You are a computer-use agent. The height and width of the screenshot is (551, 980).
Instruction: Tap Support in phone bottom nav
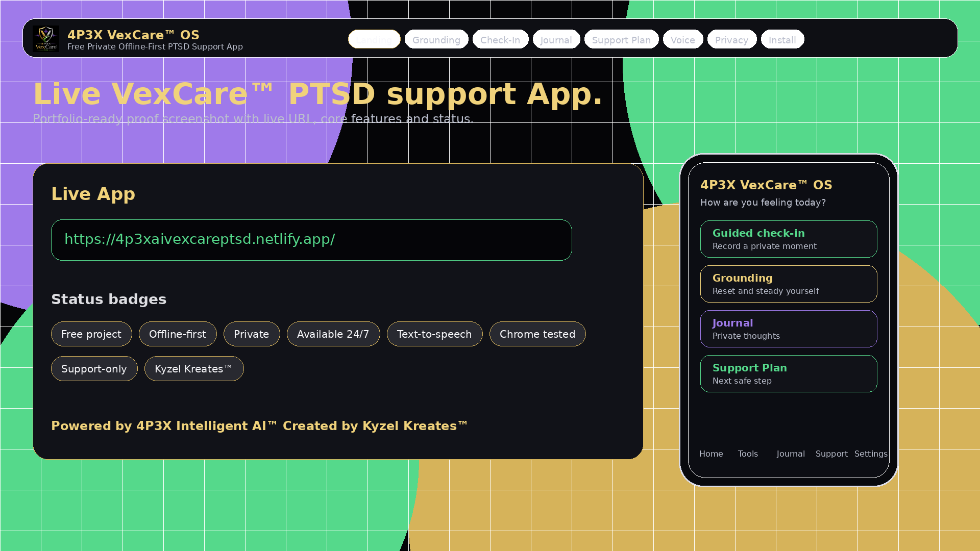[831, 454]
